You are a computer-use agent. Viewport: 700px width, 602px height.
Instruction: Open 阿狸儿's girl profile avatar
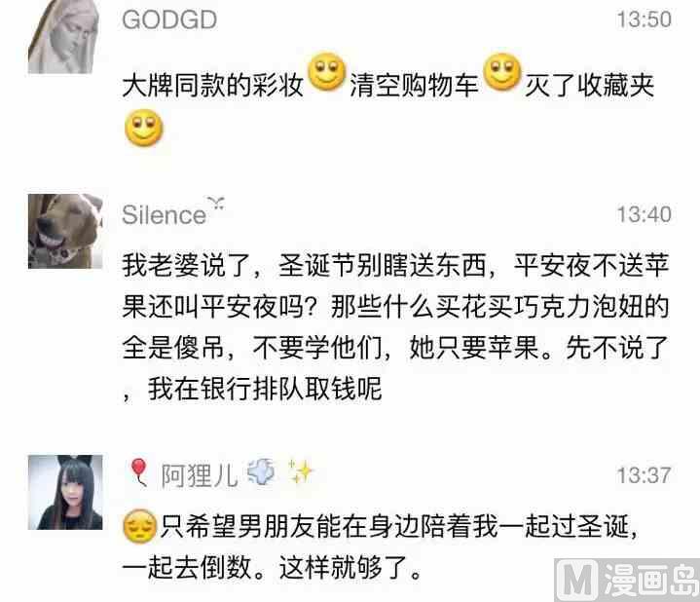pos(65,492)
